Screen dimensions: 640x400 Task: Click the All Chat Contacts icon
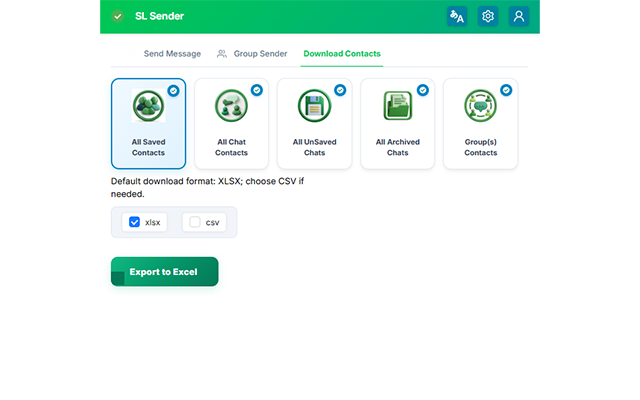pyautogui.click(x=231, y=106)
